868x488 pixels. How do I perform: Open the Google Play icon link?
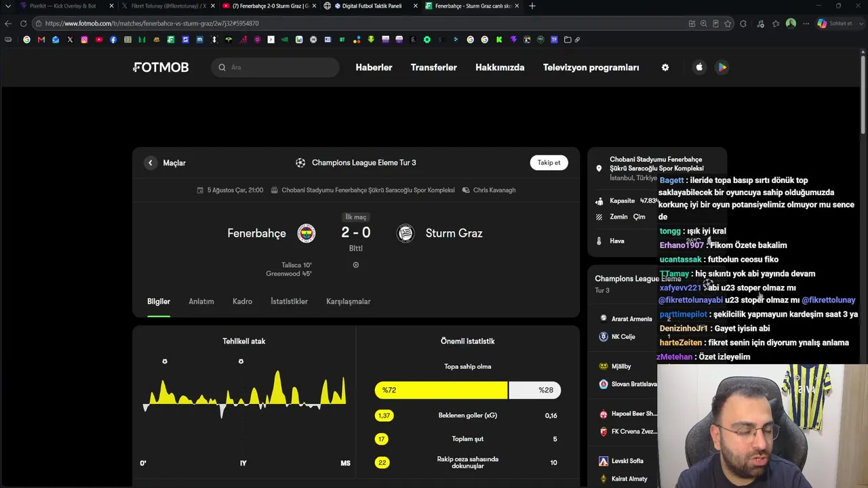722,67
